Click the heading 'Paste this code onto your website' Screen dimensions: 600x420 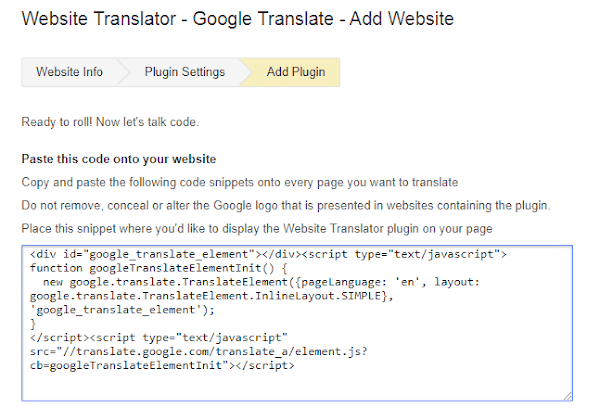point(119,159)
